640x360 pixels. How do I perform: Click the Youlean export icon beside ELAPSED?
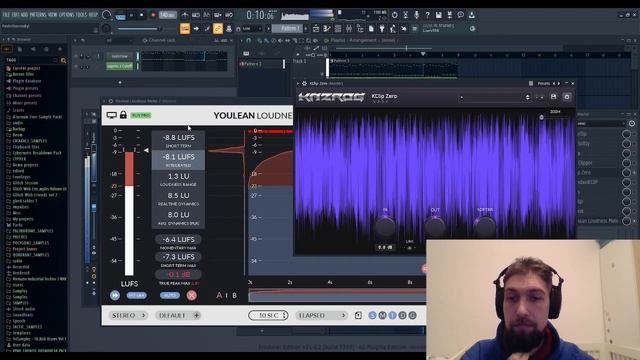click(358, 316)
